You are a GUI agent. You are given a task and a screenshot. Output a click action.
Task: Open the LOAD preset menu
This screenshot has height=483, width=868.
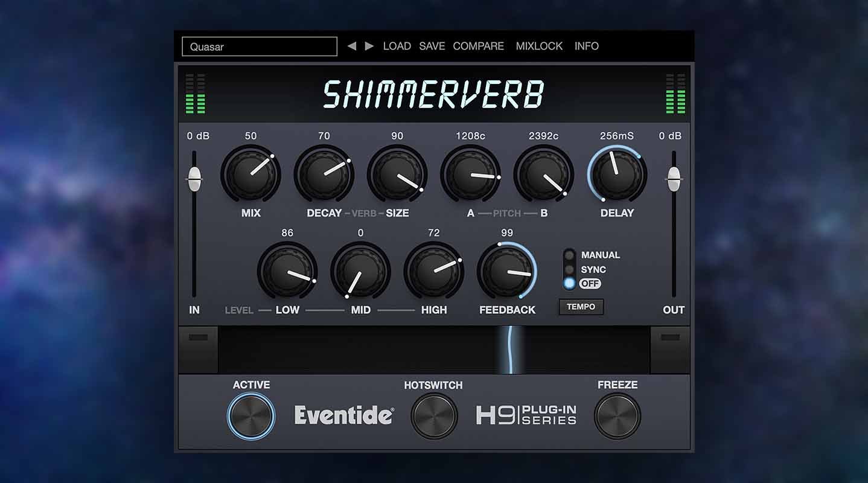pos(397,46)
